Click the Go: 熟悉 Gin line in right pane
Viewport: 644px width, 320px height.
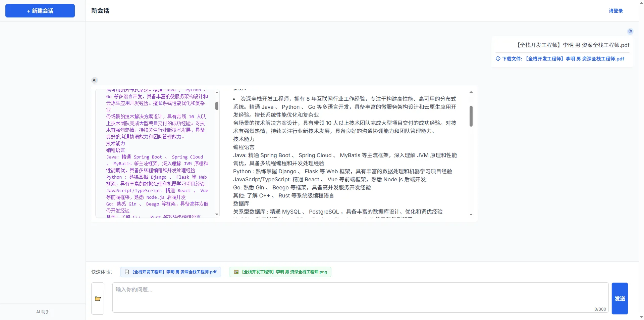pyautogui.click(x=302, y=187)
